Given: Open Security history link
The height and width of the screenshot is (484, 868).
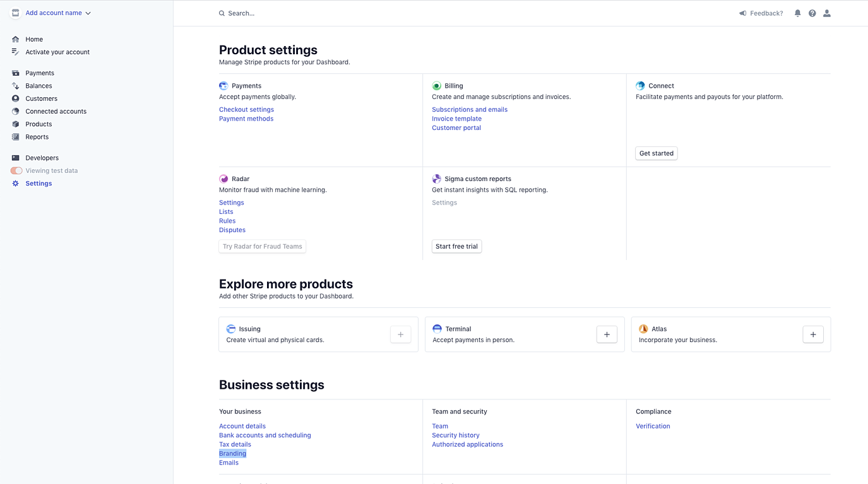Looking at the screenshot, I should pos(456,435).
